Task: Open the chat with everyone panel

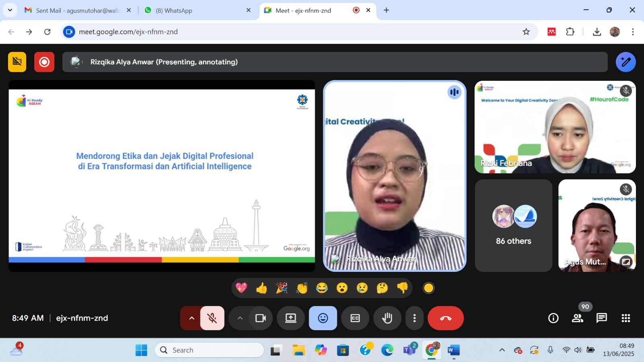Action: (x=601, y=318)
